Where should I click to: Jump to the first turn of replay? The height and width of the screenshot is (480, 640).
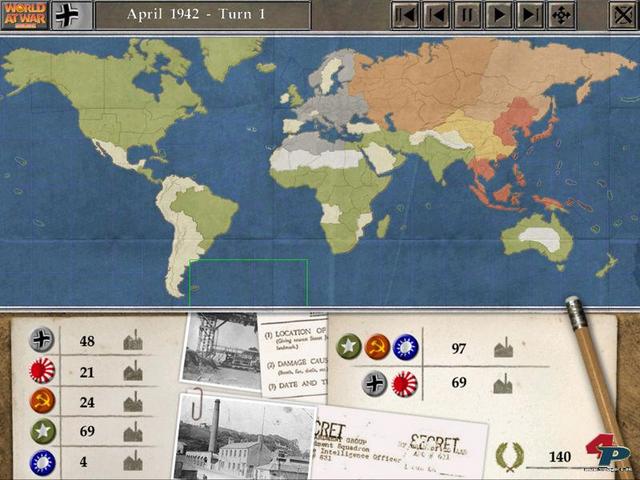[405, 15]
